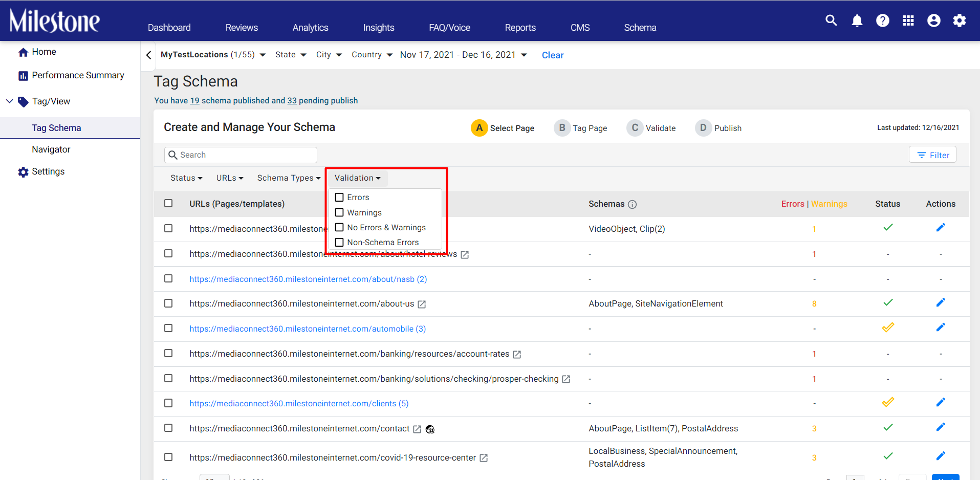Edit schema for the VideoObject, Clip(2) row
The height and width of the screenshot is (480, 980).
pos(941,227)
